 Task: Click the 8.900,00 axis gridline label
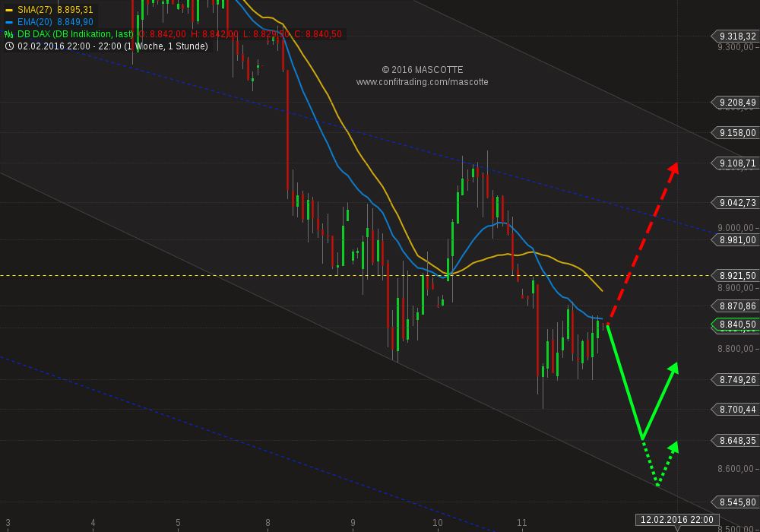point(735,288)
